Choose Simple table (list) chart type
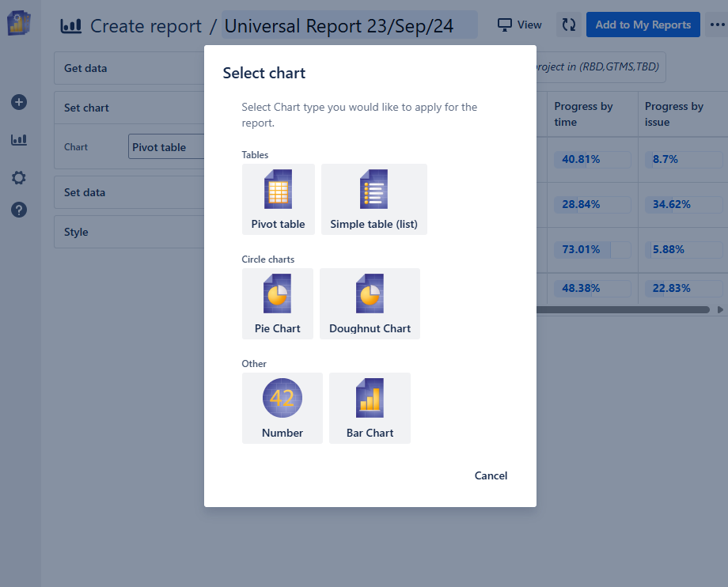The height and width of the screenshot is (587, 728). pyautogui.click(x=373, y=199)
